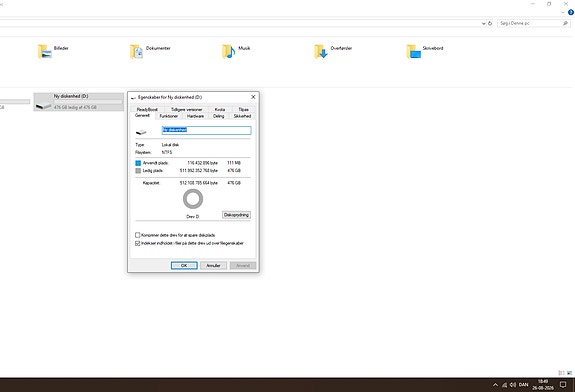The height and width of the screenshot is (392, 575).
Task: Click the blue Anvendt plads color swatch
Action: point(138,163)
